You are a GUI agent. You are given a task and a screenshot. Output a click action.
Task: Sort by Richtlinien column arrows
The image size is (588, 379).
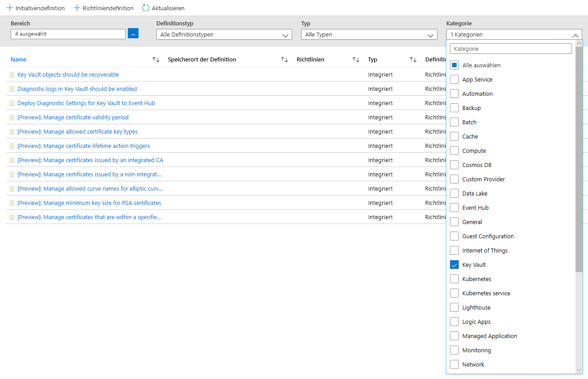(356, 60)
